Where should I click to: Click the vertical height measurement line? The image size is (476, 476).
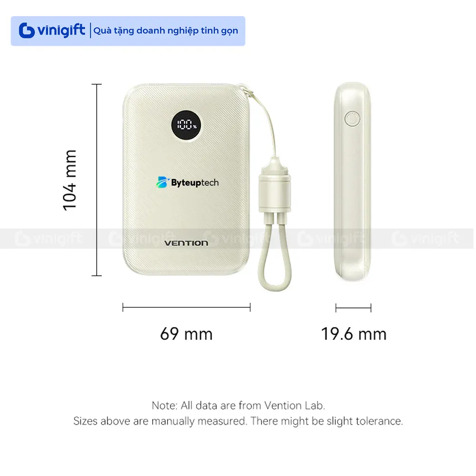(97, 180)
